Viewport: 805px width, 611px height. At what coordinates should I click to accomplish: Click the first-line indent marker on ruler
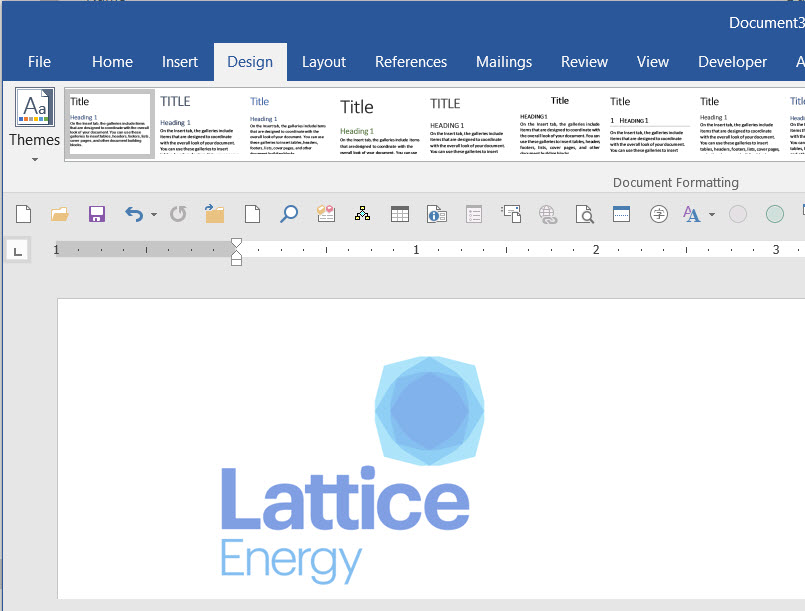pos(236,243)
